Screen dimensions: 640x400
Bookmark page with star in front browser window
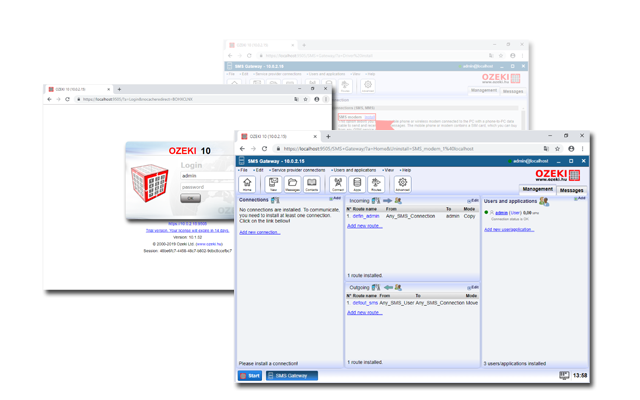558,149
